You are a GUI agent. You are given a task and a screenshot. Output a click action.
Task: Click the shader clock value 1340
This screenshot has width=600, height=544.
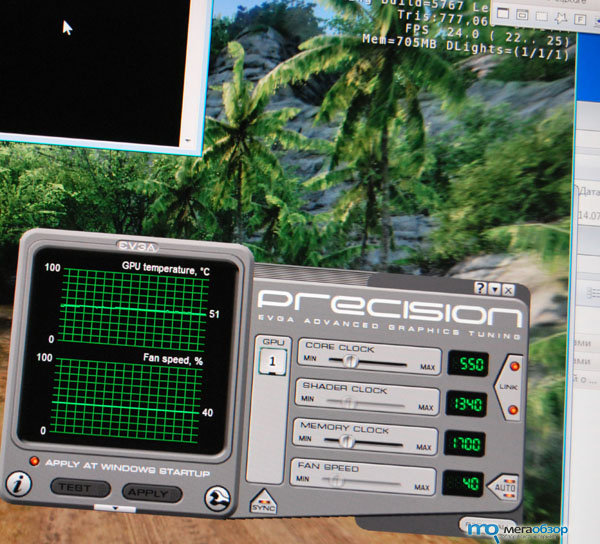point(466,404)
